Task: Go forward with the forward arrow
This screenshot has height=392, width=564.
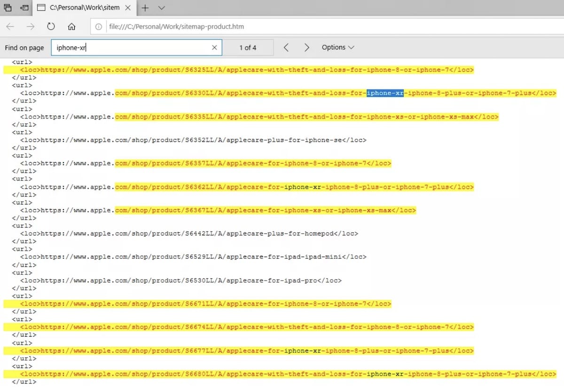Action: click(x=31, y=27)
